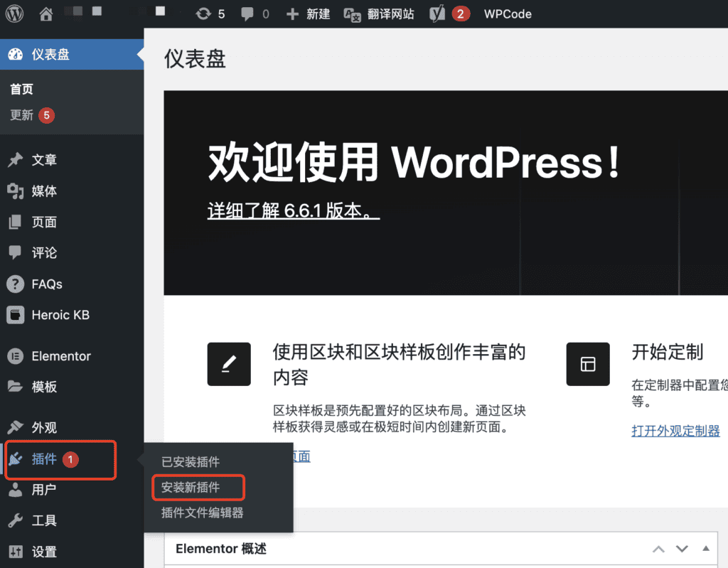The height and width of the screenshot is (568, 728).
Task: Click the pencil edit icon in welcome panel
Action: [x=229, y=364]
